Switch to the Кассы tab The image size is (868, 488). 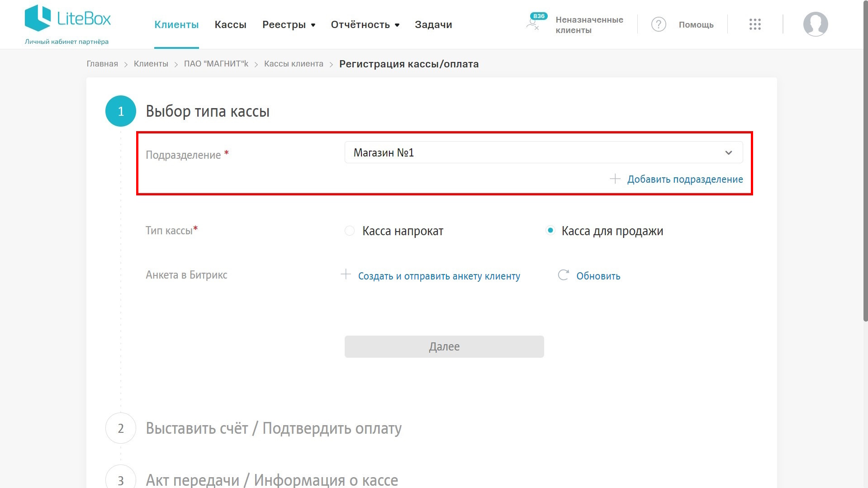(x=230, y=24)
